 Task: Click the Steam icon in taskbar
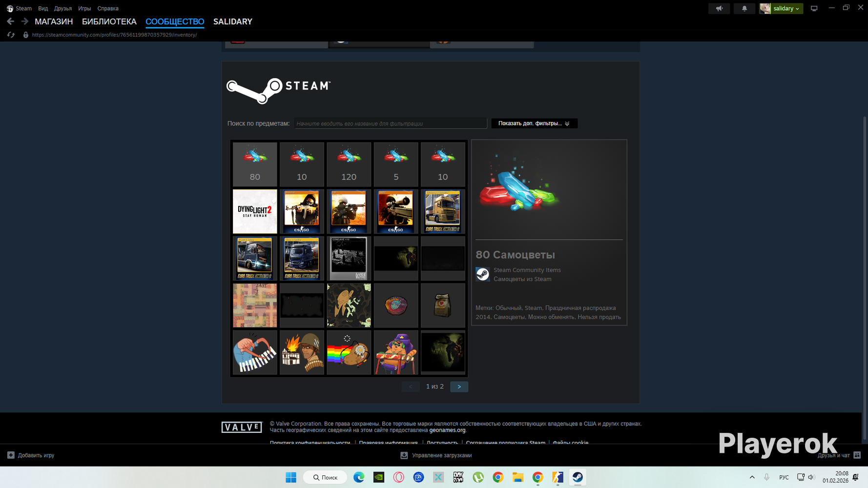[x=578, y=477]
